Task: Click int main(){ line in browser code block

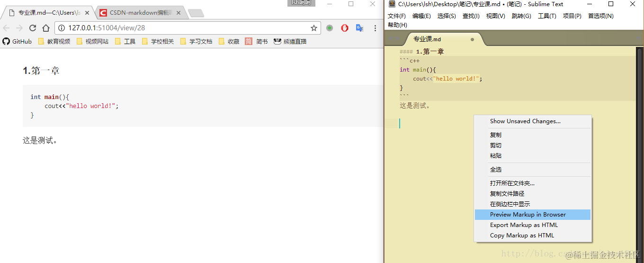Action: tap(50, 97)
